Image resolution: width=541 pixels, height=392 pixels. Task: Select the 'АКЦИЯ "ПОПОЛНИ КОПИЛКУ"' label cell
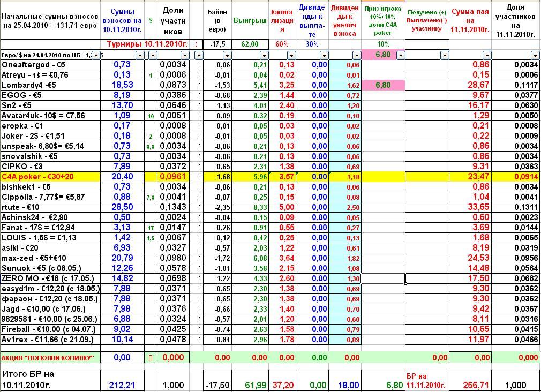[51, 358]
